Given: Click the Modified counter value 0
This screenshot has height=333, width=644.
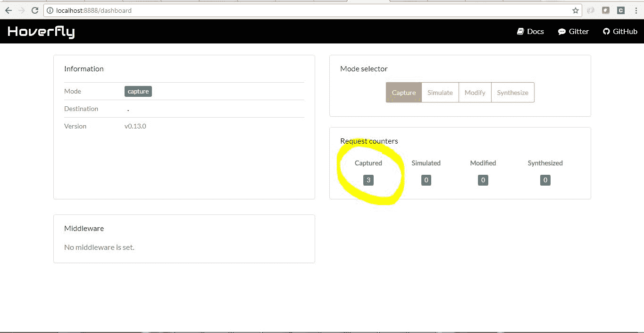Looking at the screenshot, I should pos(483,180).
